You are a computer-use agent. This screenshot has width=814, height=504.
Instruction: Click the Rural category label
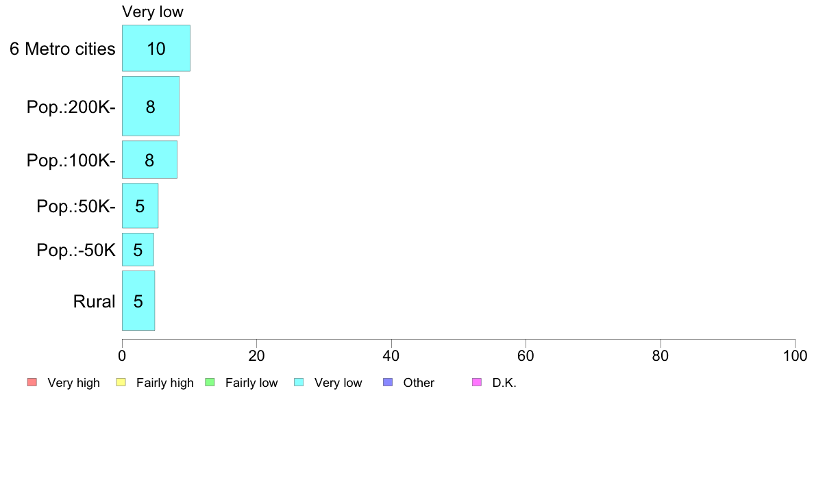(x=94, y=301)
